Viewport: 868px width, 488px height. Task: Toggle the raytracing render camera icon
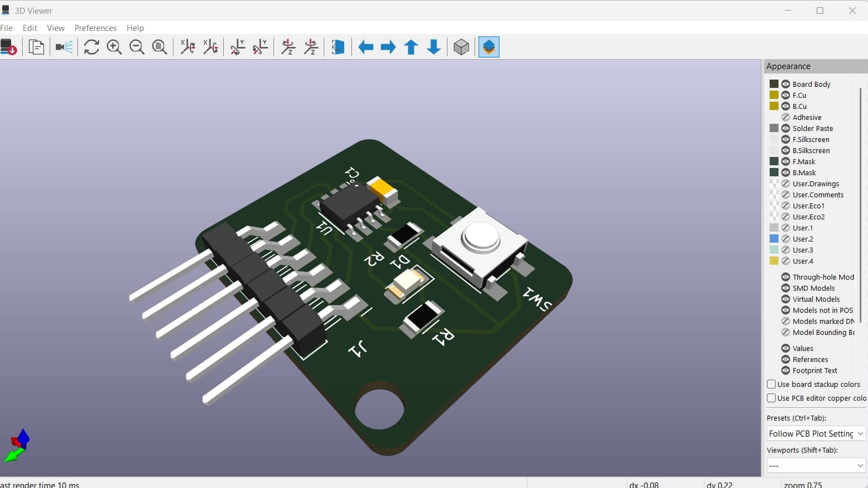pos(64,47)
